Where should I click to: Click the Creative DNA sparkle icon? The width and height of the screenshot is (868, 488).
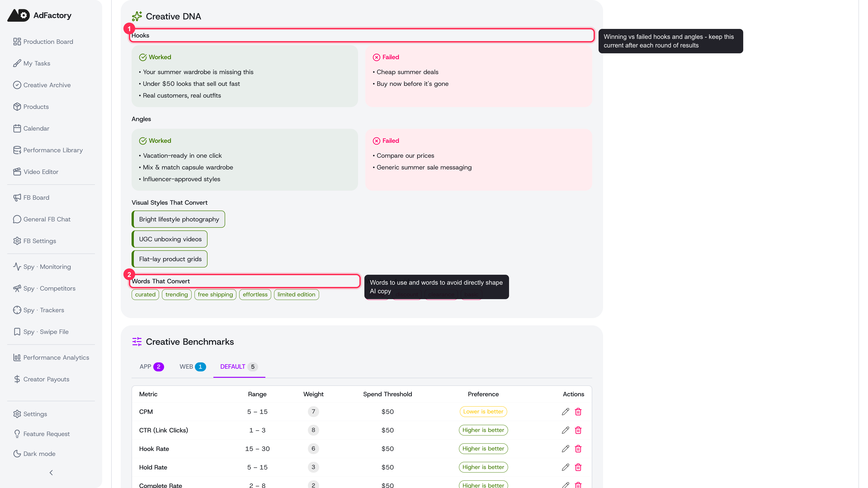click(x=137, y=16)
